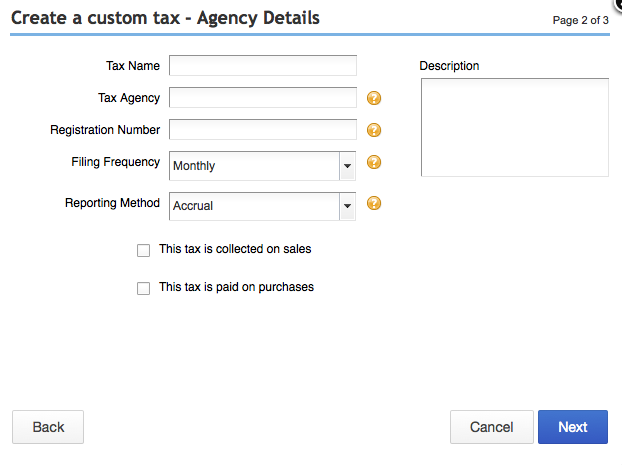Show help for Reporting Method via its icon
This screenshot has height=465, width=622.
pos(375,204)
